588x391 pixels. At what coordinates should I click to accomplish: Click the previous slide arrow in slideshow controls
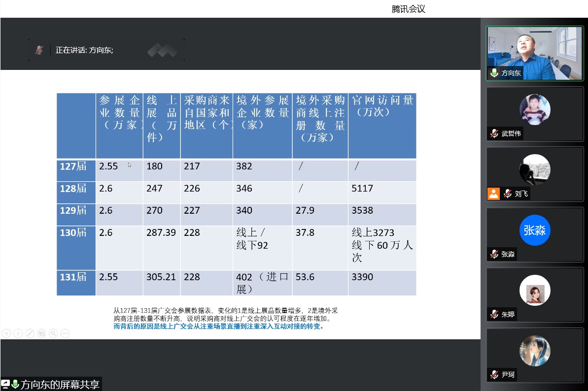click(6, 333)
